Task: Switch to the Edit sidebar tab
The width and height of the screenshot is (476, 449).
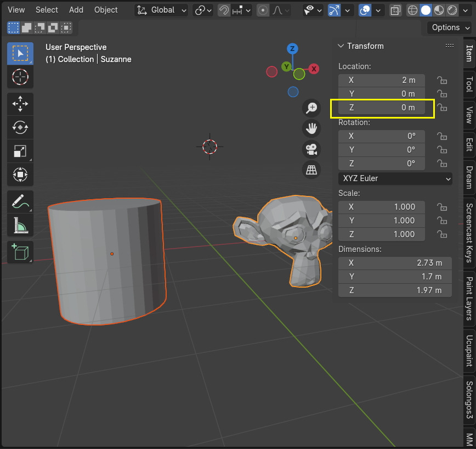Action: tap(469, 144)
